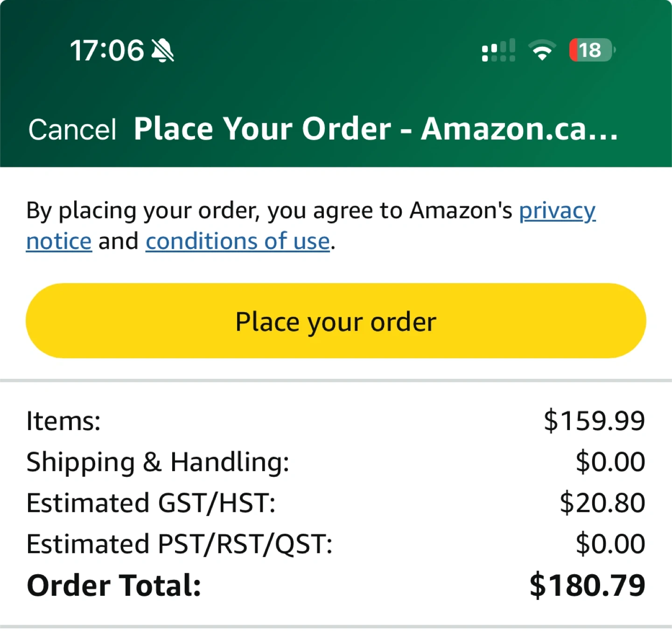Tap the battery level indicator
The height and width of the screenshot is (634, 672).
pos(591,50)
